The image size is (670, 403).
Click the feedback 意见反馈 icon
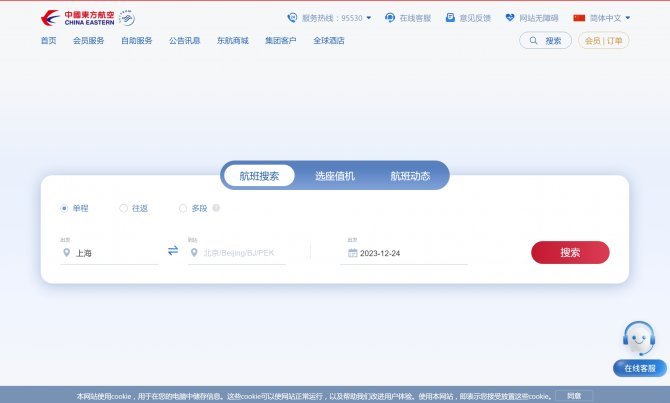click(x=450, y=18)
